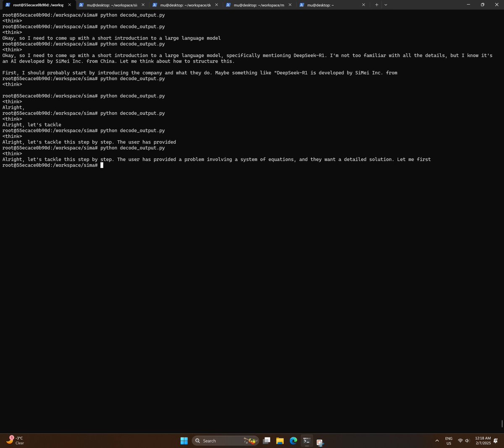Click the line starting 'First, I should probably'

point(200,73)
